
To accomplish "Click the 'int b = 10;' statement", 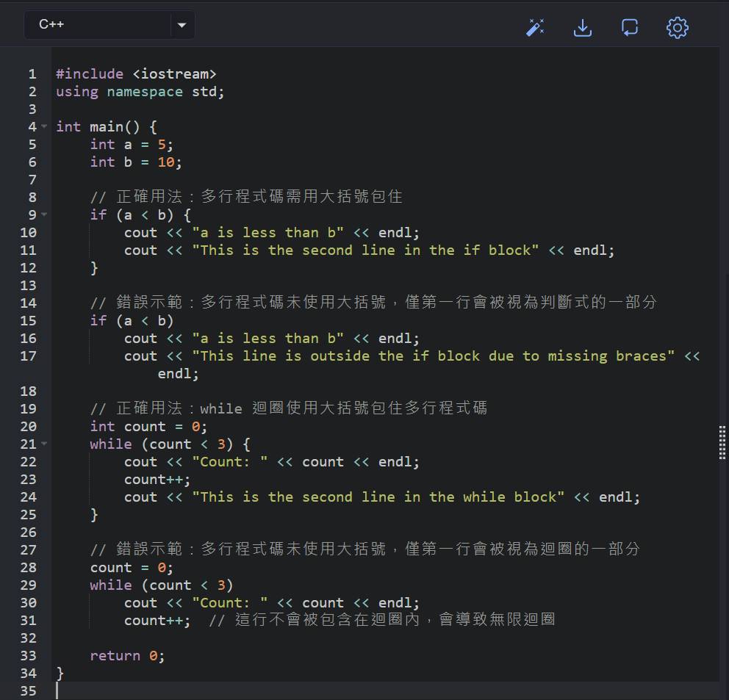I will tap(136, 162).
